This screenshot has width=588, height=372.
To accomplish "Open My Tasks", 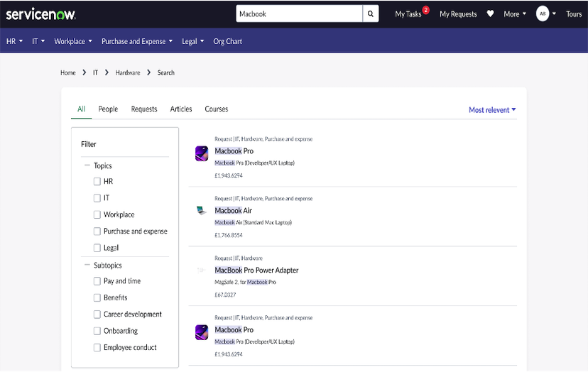I will [408, 14].
